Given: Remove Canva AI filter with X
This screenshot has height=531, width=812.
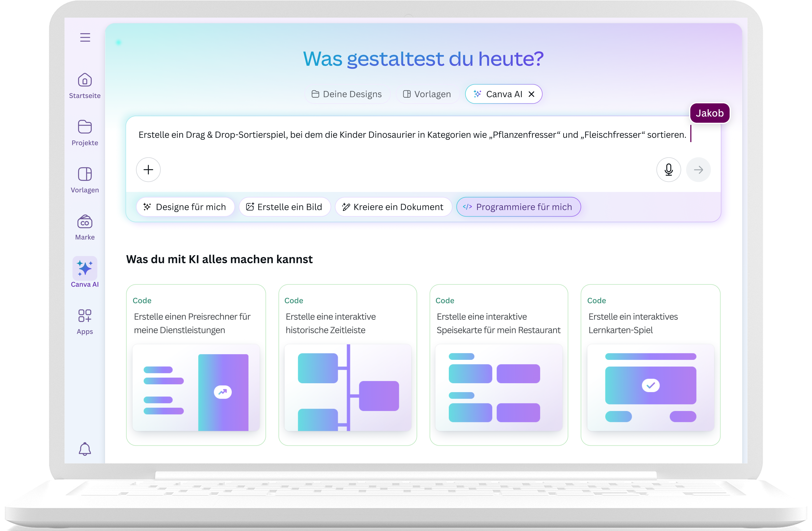Looking at the screenshot, I should [x=531, y=94].
